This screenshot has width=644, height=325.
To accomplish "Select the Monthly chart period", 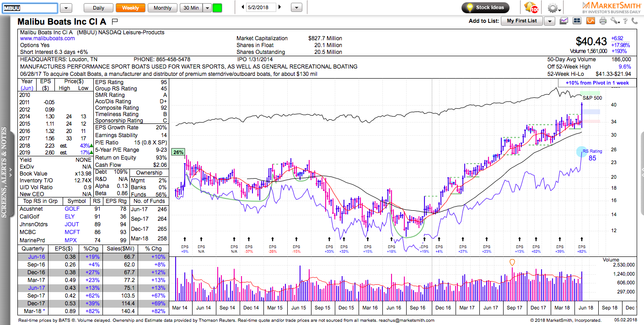I will [162, 8].
